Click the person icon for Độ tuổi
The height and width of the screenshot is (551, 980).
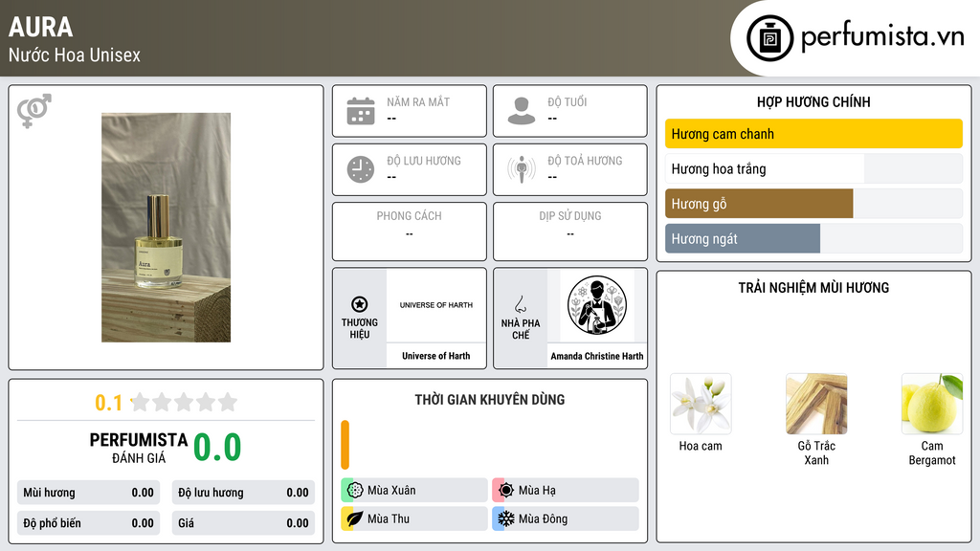(522, 111)
